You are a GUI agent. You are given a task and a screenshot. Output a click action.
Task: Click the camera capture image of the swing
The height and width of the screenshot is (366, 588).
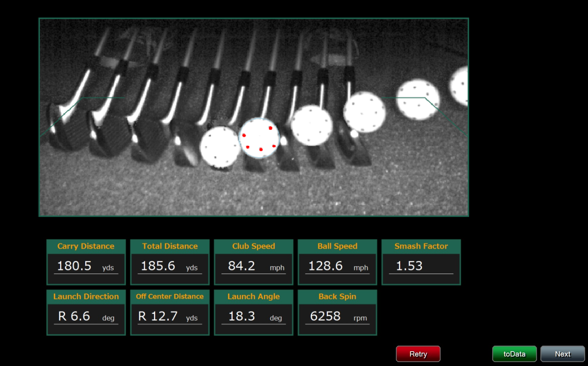pyautogui.click(x=253, y=117)
